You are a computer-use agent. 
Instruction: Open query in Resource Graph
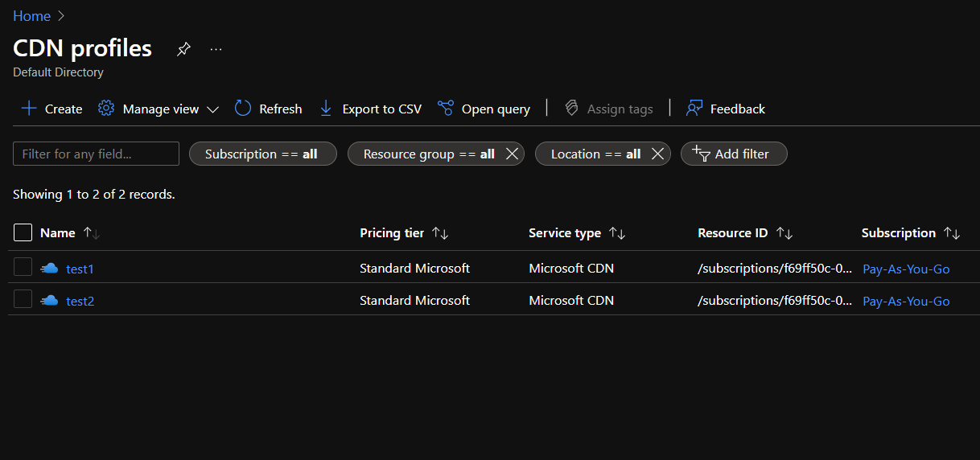click(484, 109)
